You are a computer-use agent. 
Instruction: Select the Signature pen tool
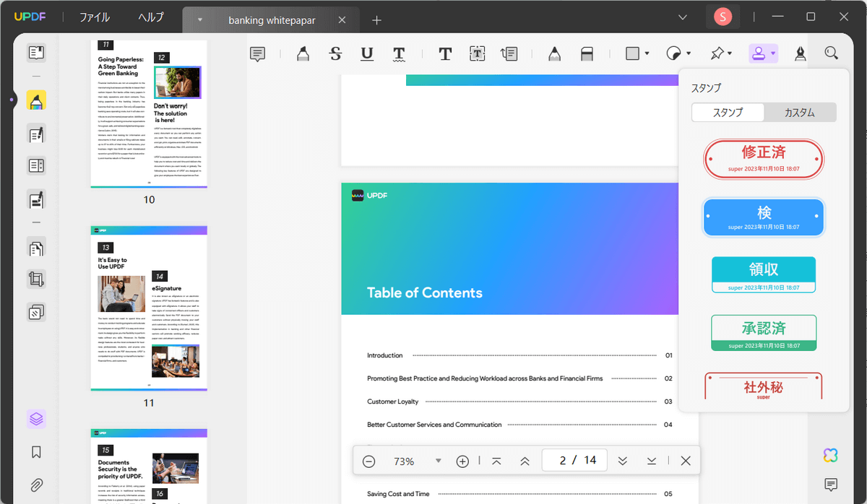[801, 53]
